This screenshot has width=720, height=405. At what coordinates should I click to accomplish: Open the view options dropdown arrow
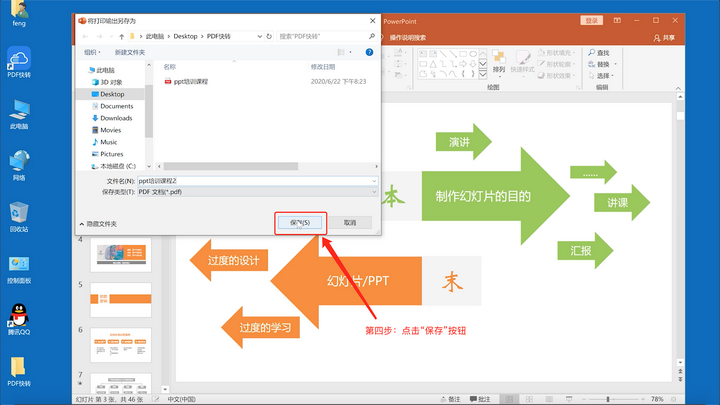click(350, 52)
